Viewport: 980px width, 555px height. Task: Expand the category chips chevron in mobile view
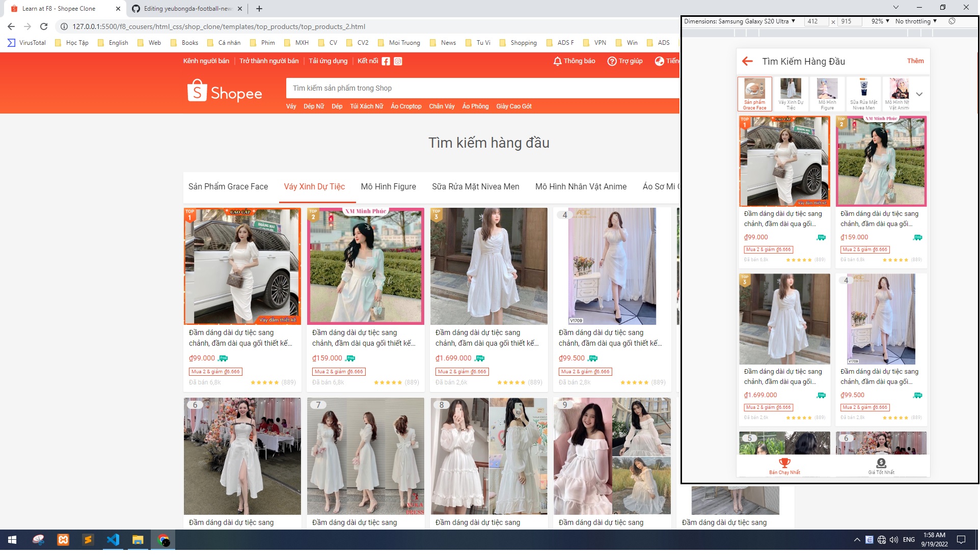(x=919, y=94)
